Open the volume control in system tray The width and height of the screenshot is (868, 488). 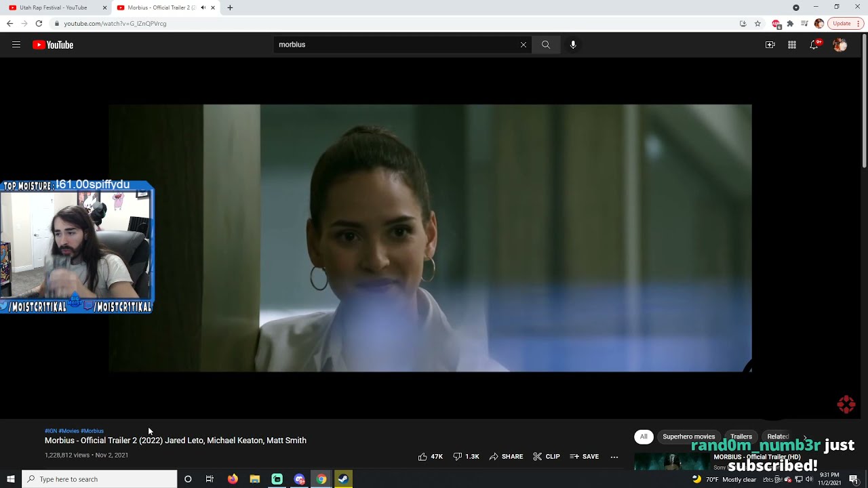809,479
